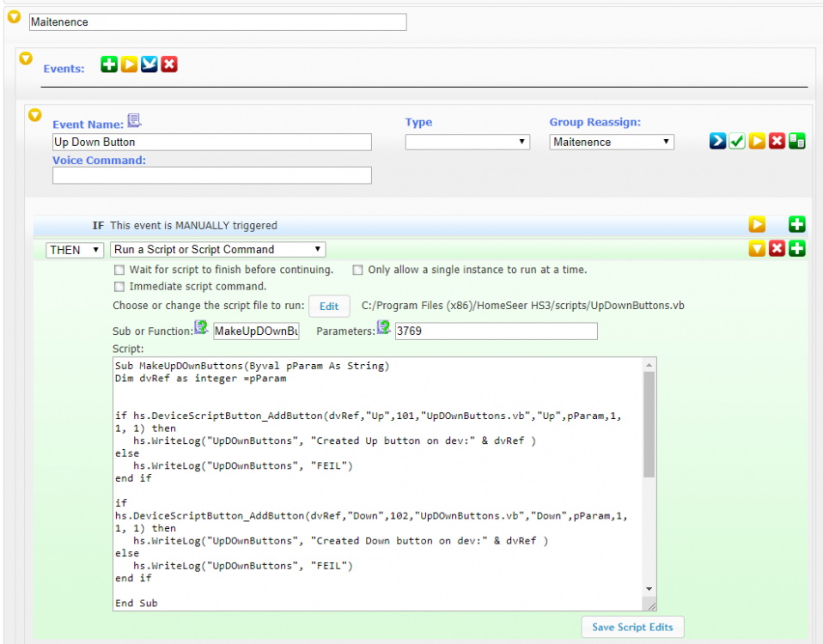The image size is (823, 644).
Task: Click the Edit script file button
Action: (x=329, y=306)
